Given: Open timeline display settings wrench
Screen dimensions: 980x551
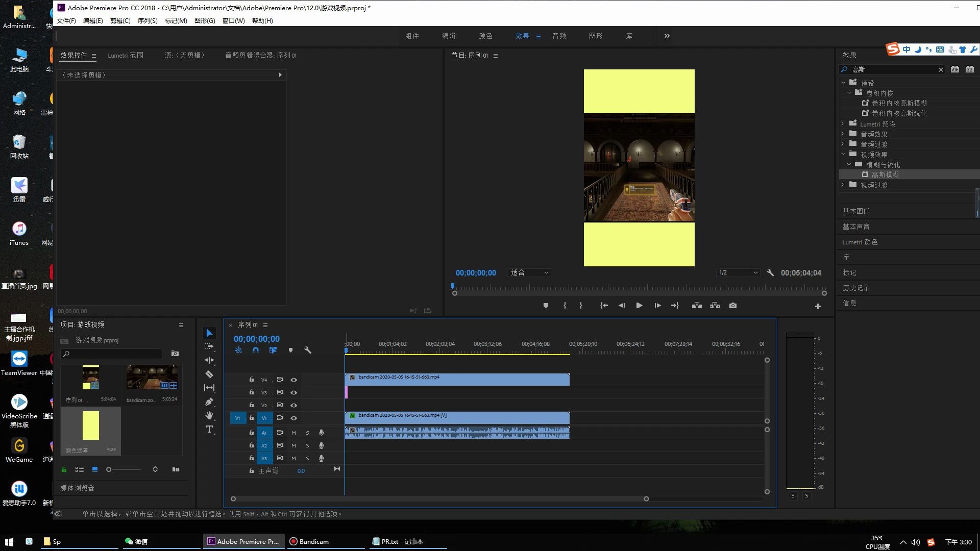Looking at the screenshot, I should (x=308, y=350).
